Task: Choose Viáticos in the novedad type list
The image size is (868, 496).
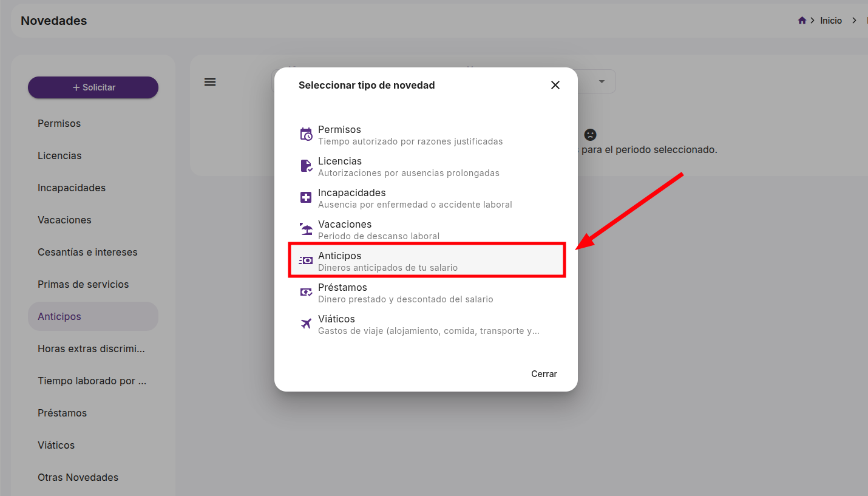Action: point(426,324)
